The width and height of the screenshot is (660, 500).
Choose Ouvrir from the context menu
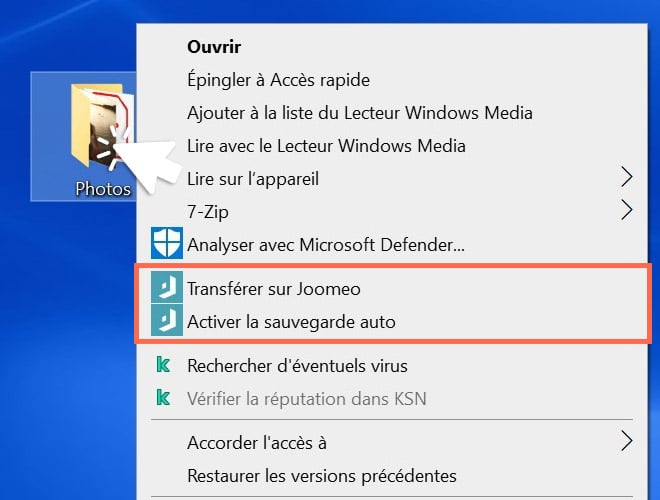click(x=214, y=46)
